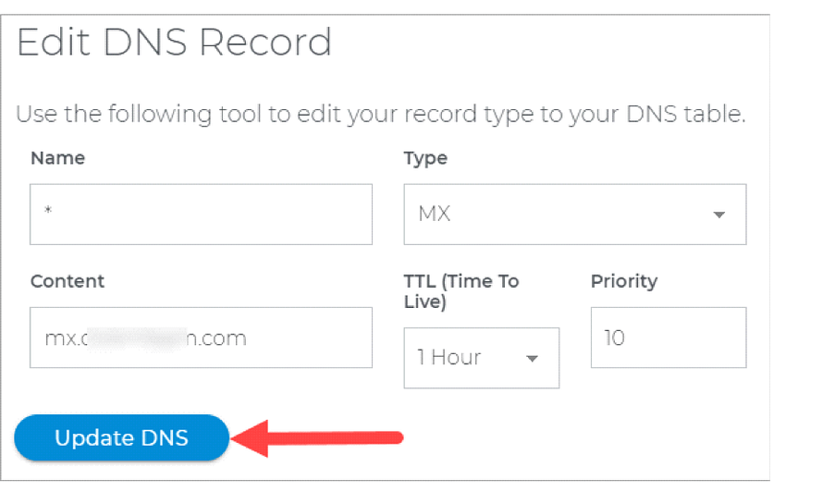The height and width of the screenshot is (504, 835).
Task: Click the mx hostname text in Content
Action: click(145, 338)
